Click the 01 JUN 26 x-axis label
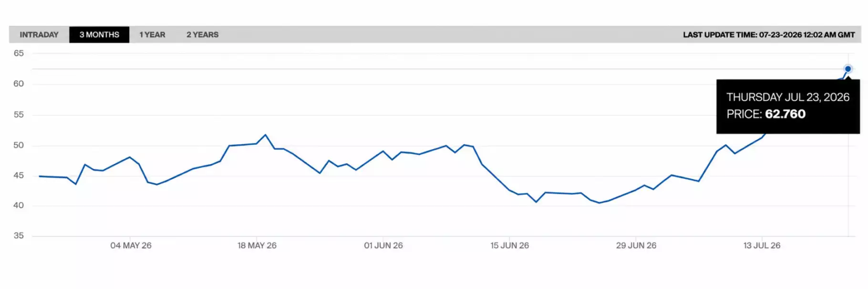 383,246
